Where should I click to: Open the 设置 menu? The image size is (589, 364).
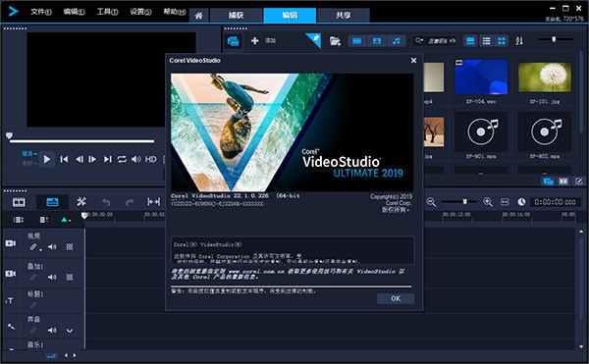point(140,12)
